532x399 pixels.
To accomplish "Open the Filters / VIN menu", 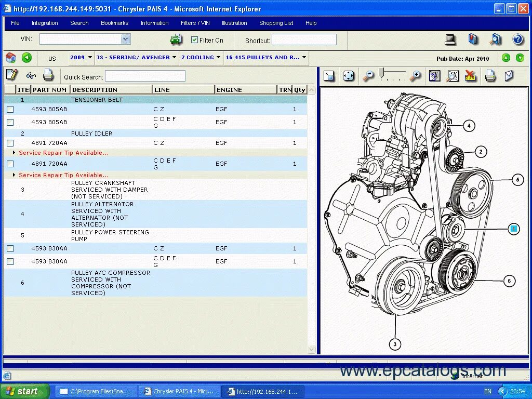I will coord(195,23).
